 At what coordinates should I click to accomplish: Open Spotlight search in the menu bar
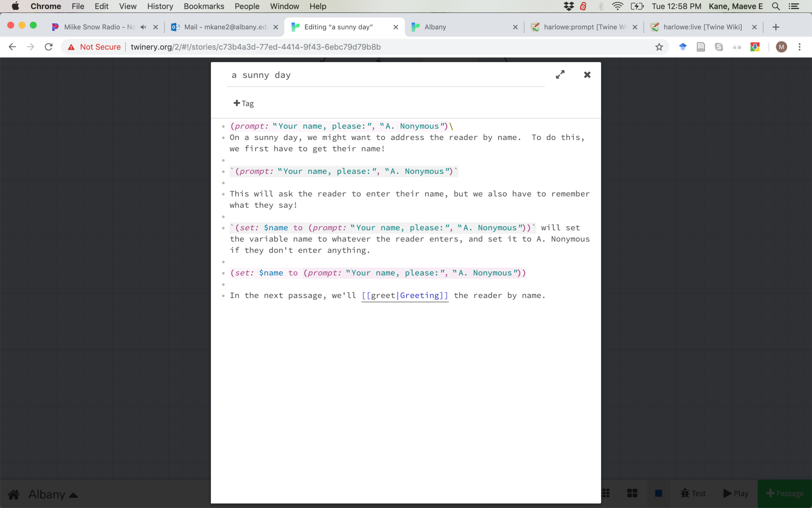(x=776, y=6)
